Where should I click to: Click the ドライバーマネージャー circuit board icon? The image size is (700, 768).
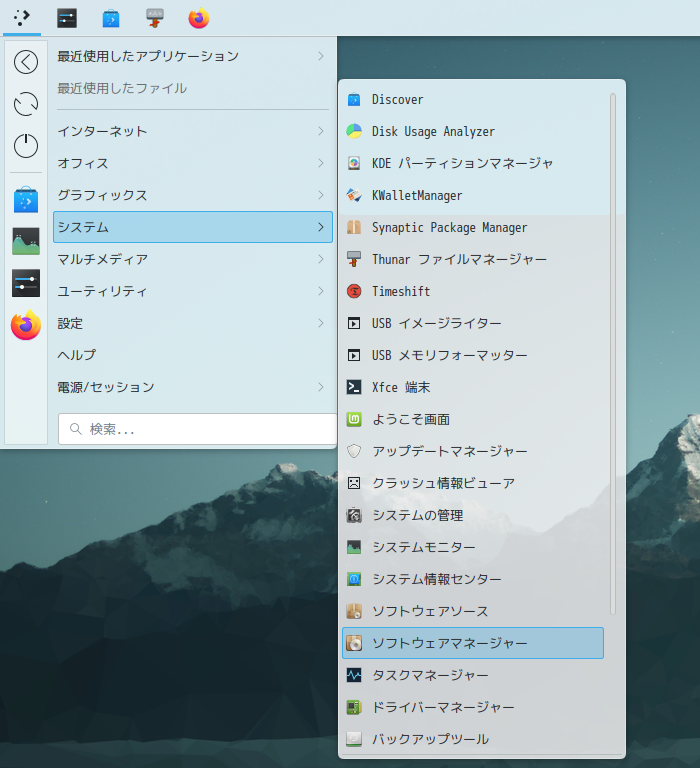[354, 707]
